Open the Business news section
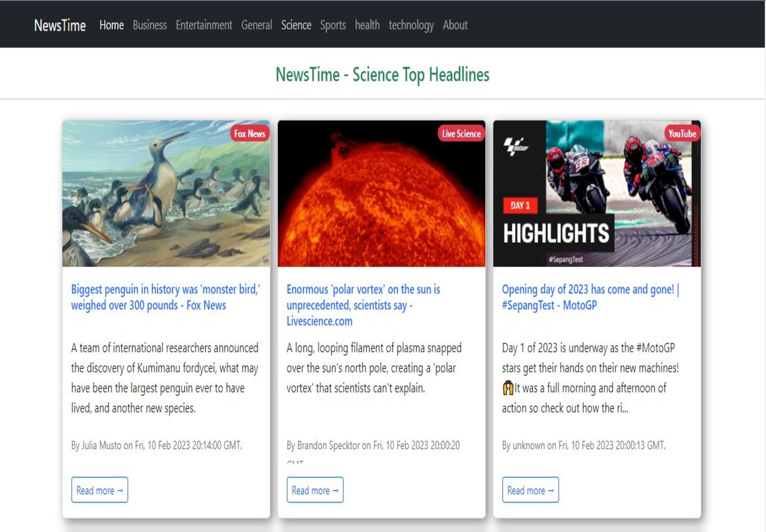Viewport: 766px width, 532px height. [x=149, y=25]
